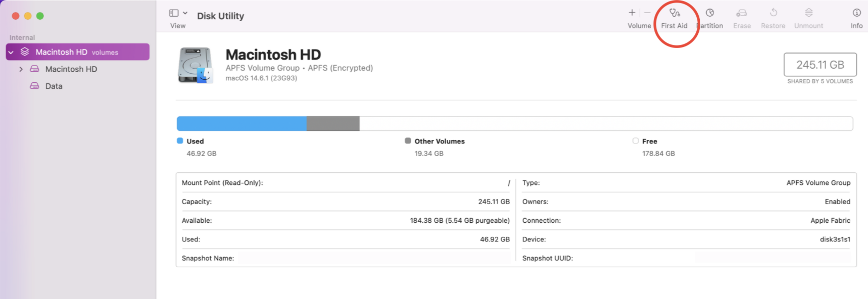
Task: Click the Info toolbar label
Action: click(x=857, y=26)
